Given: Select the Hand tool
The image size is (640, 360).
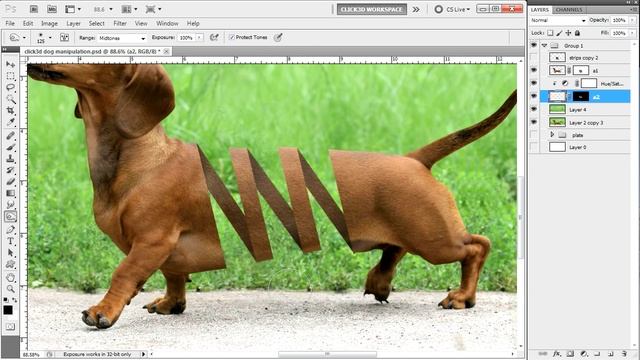Looking at the screenshot, I should click(11, 278).
